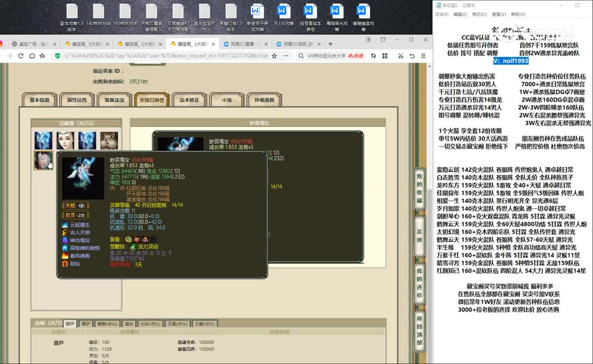The height and width of the screenshot is (364, 593).
Task: Click 我的收藏 side button
Action: [x=419, y=188]
